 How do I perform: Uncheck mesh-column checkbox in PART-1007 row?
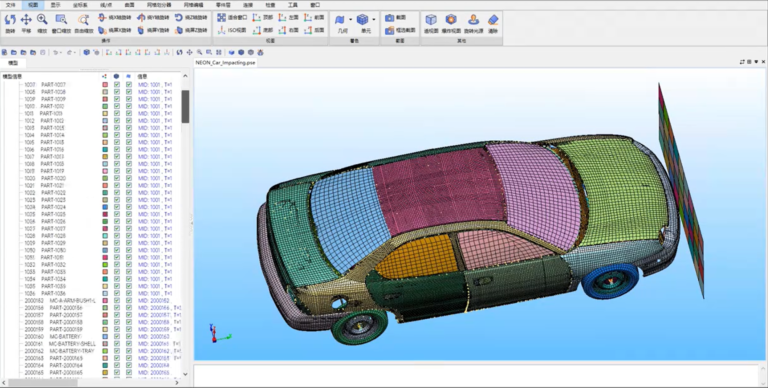[129, 85]
